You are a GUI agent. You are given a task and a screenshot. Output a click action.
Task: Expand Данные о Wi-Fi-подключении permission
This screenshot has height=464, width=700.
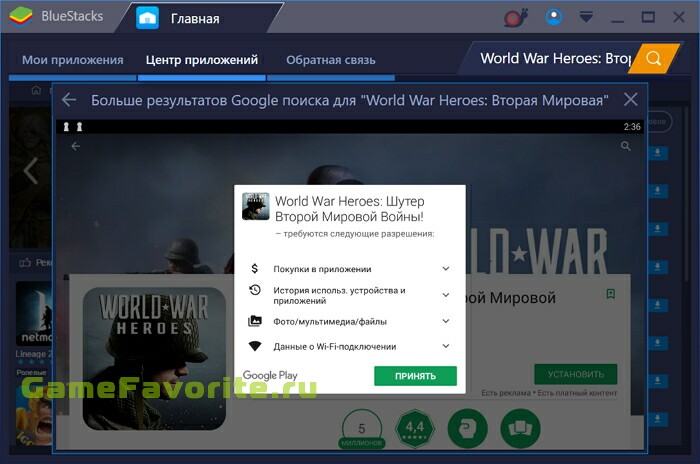click(x=446, y=346)
